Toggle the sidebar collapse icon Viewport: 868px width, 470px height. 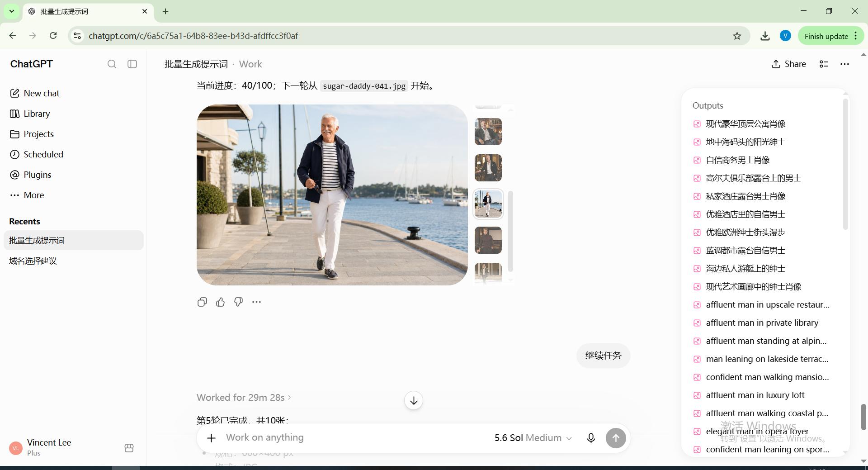click(x=132, y=64)
